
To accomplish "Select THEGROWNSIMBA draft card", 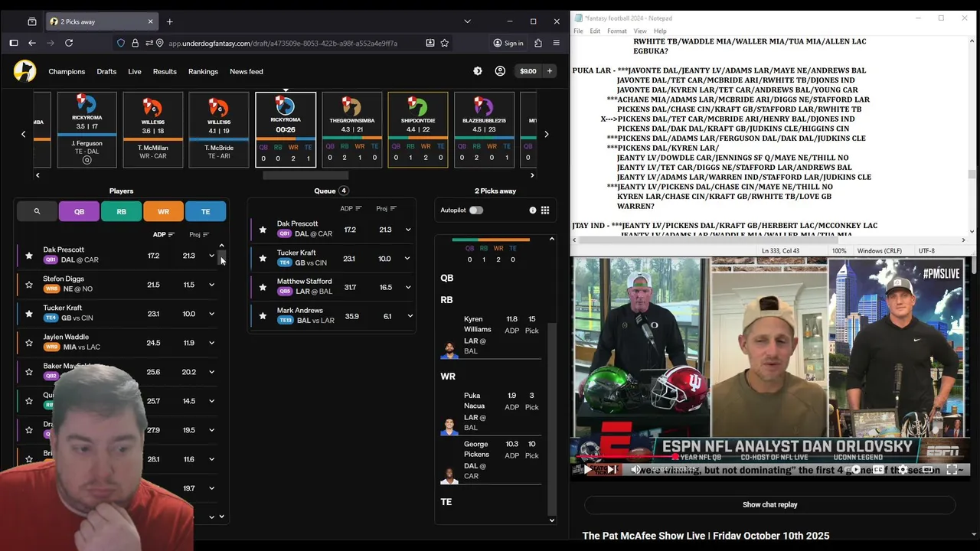I will point(351,129).
